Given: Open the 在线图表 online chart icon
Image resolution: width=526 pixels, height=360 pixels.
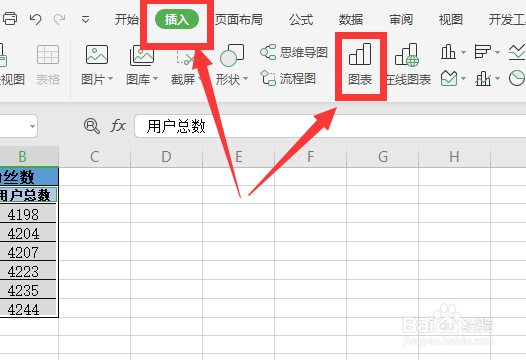Looking at the screenshot, I should [x=407, y=55].
